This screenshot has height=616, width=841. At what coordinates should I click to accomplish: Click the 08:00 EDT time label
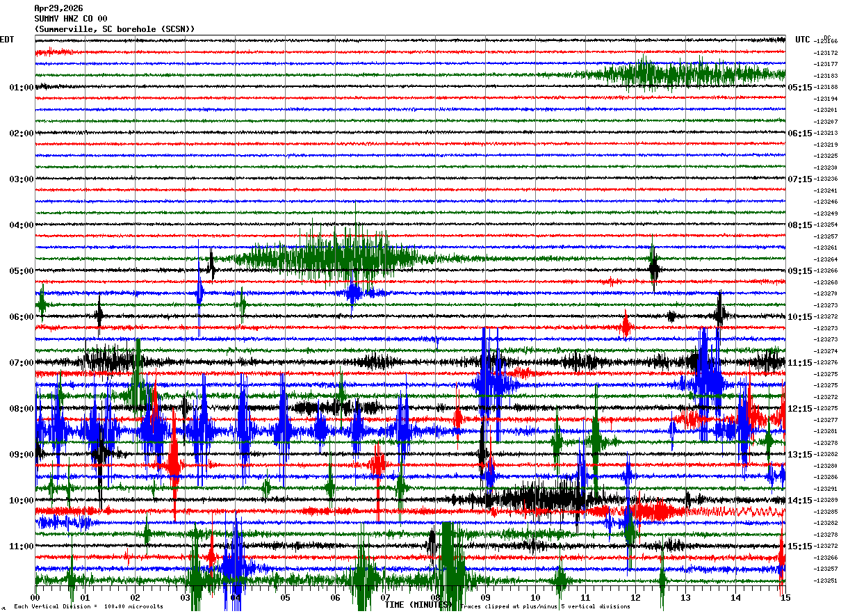[22, 409]
